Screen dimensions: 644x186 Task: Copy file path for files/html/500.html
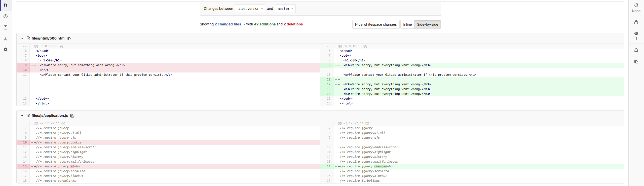[x=69, y=39]
